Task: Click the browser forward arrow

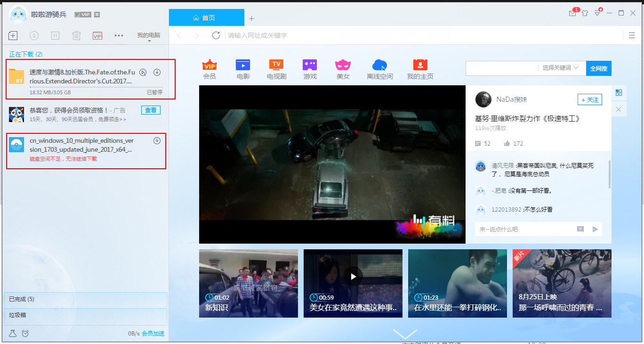Action: (197, 35)
